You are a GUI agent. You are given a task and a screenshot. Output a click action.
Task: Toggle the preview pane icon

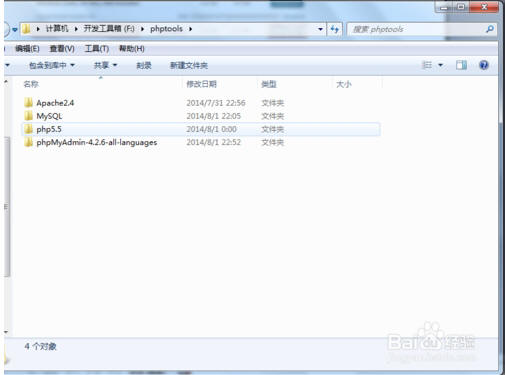[461, 65]
